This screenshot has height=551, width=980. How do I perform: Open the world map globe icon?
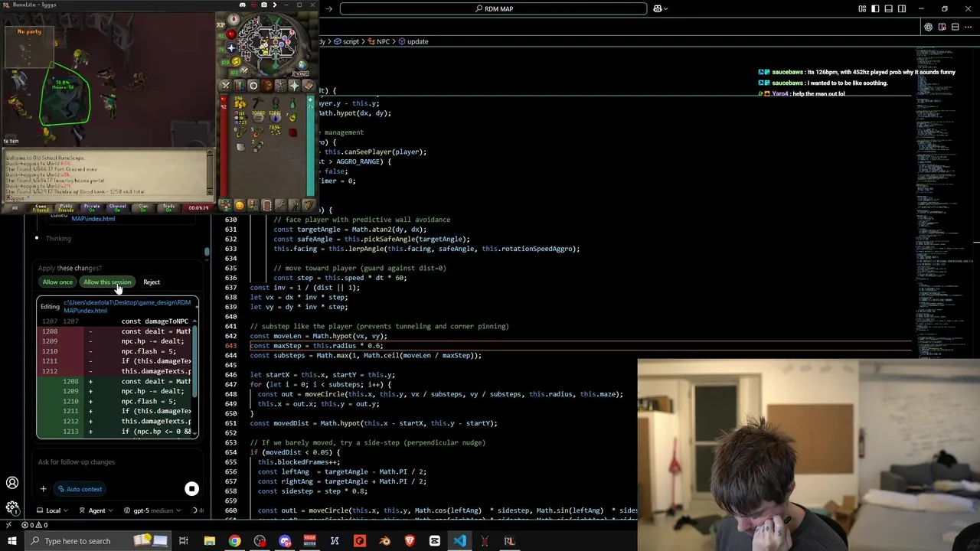click(x=302, y=64)
